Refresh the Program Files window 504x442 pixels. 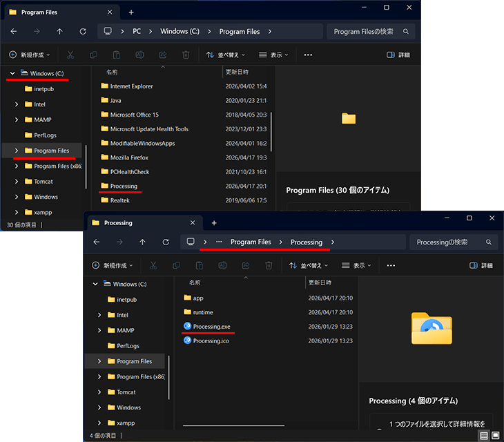[x=83, y=32]
